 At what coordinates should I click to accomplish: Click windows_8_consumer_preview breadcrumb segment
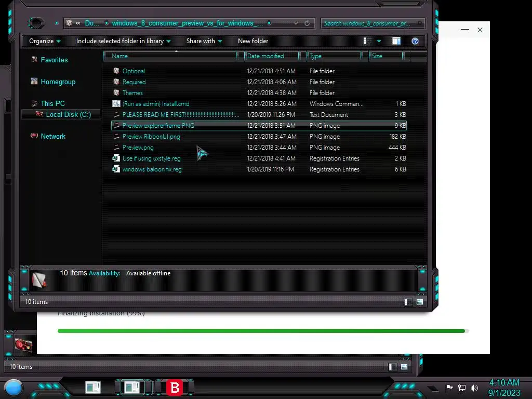point(187,23)
